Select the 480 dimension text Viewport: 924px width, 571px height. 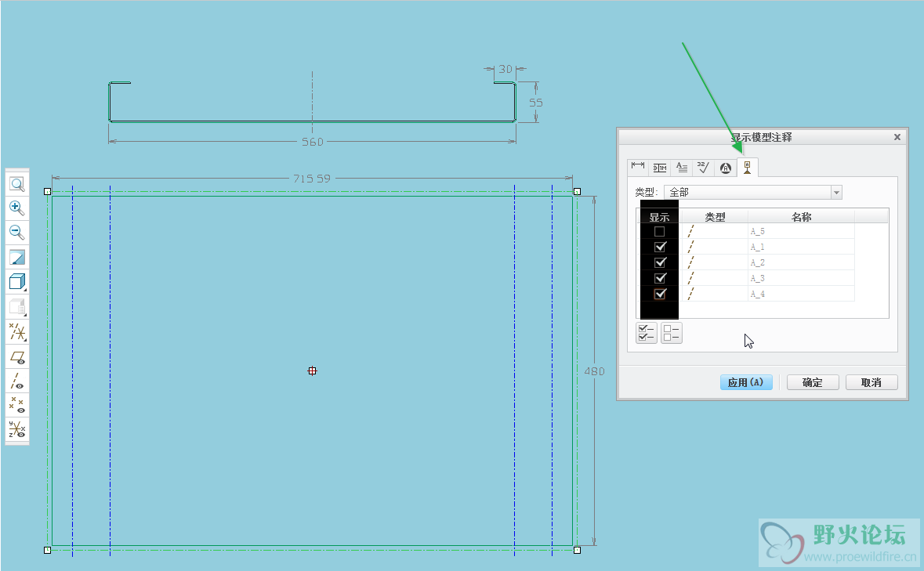(594, 371)
